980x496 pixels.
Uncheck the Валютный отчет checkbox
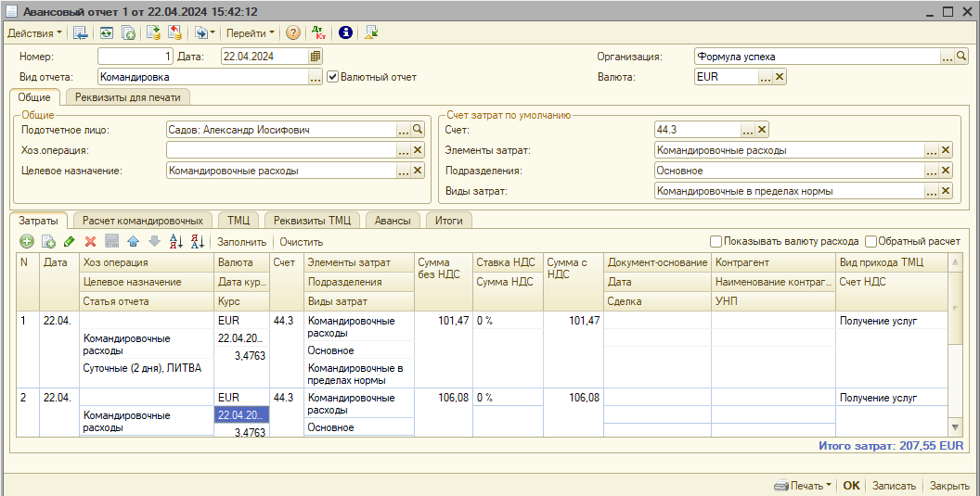[x=333, y=77]
